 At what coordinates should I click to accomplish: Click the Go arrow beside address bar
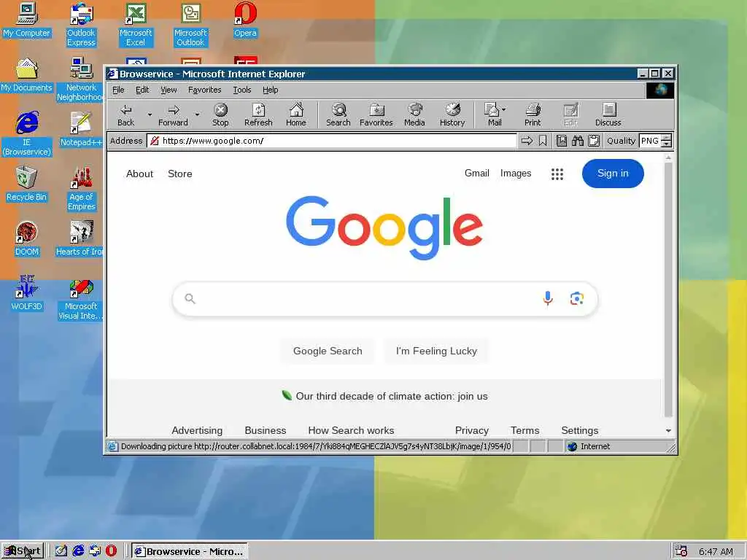(527, 141)
